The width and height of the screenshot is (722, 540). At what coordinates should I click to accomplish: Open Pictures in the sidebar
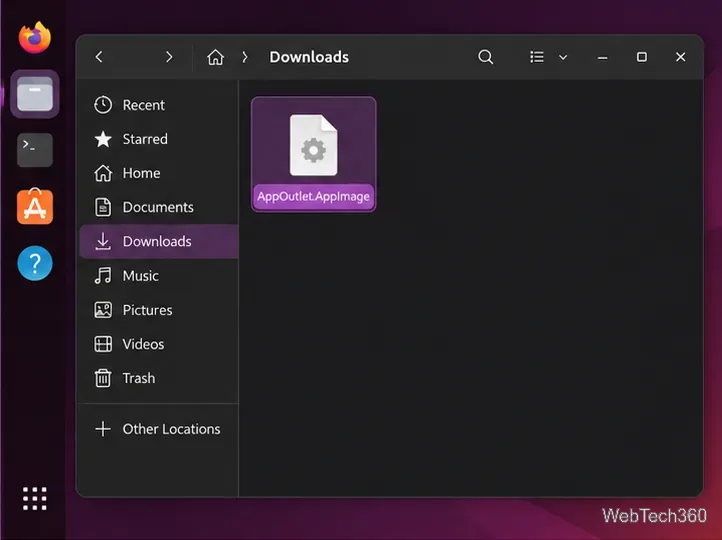(x=159, y=310)
